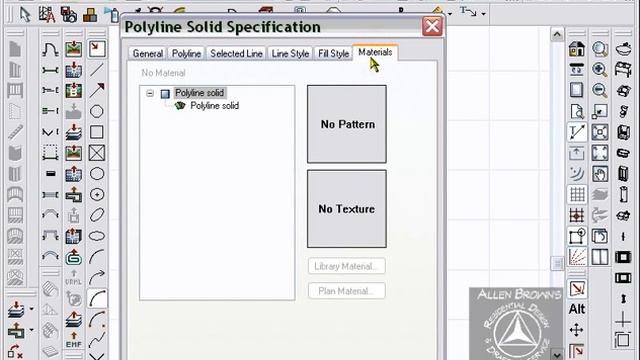Go to the Fill Style tab

(x=333, y=53)
